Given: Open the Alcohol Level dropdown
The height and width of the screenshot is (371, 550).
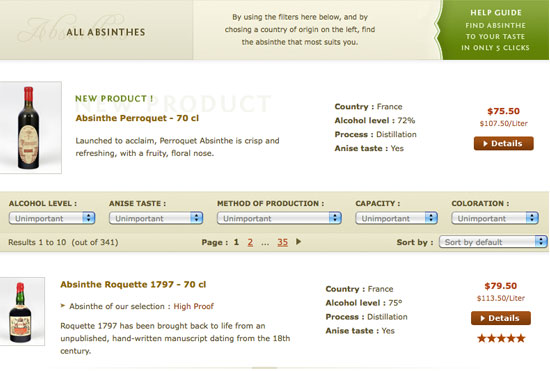Looking at the screenshot, I should click(52, 218).
